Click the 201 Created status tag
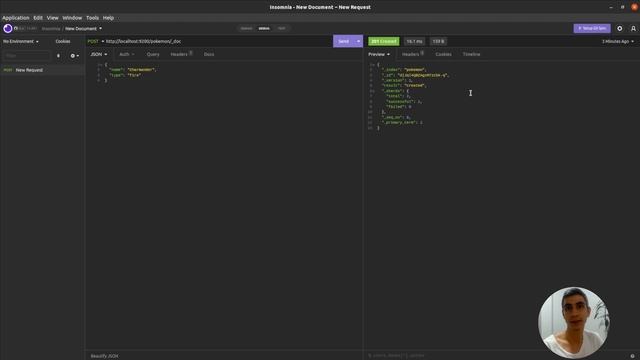Screen dimensions: 640x360 384,41
